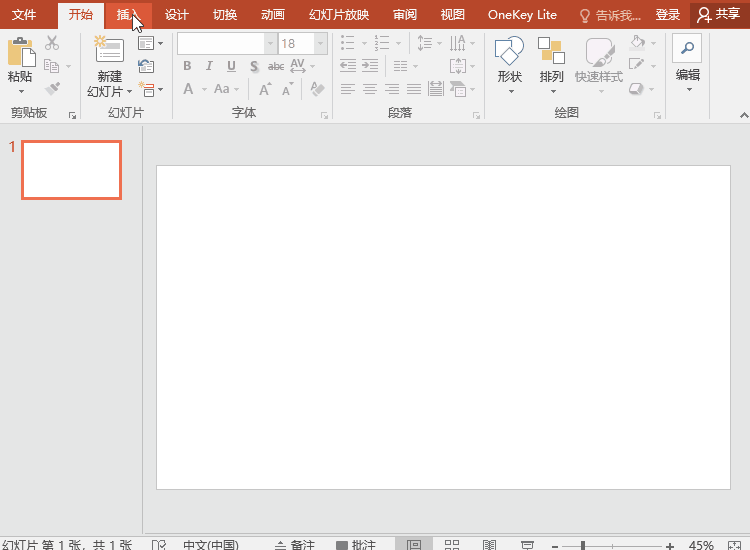Toggle Italic formatting

click(209, 66)
